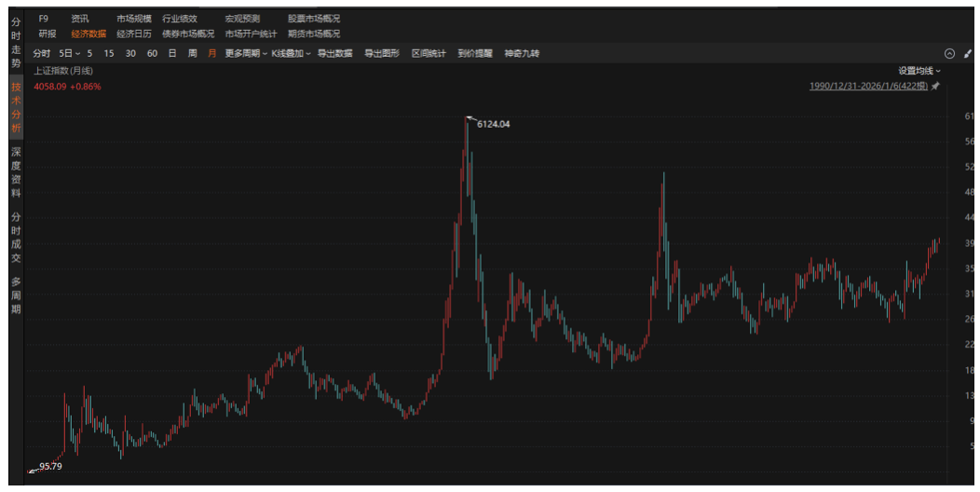Click the 6124.04 peak price label
This screenshot has height=492, width=980.
(493, 124)
